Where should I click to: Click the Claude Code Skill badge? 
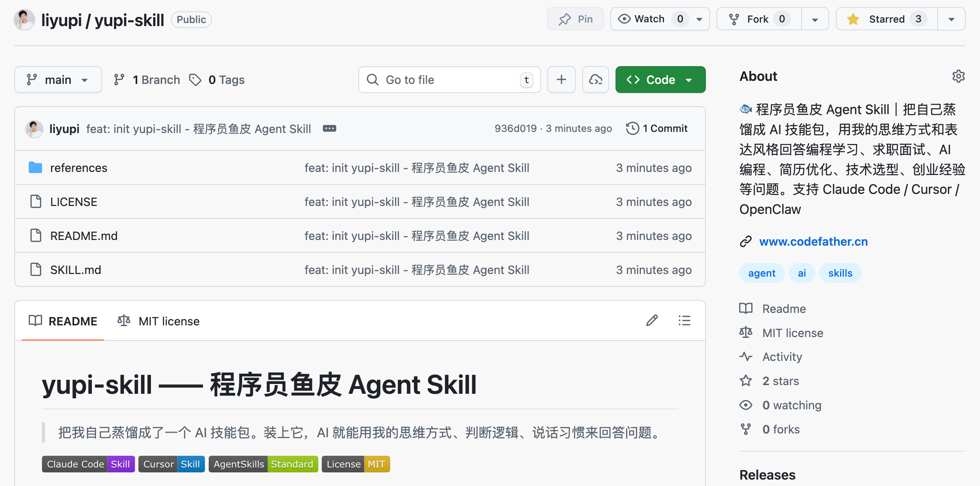[x=88, y=464]
